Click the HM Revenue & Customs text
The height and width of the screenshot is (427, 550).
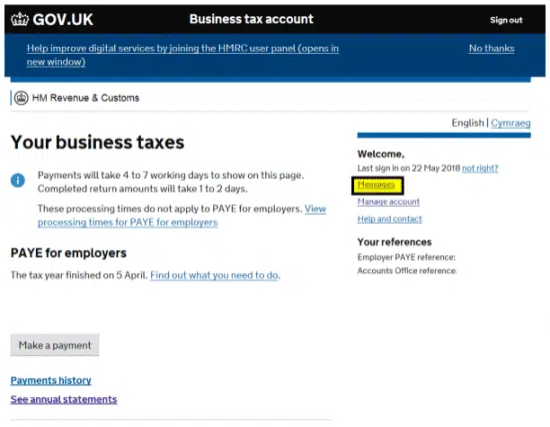(86, 98)
